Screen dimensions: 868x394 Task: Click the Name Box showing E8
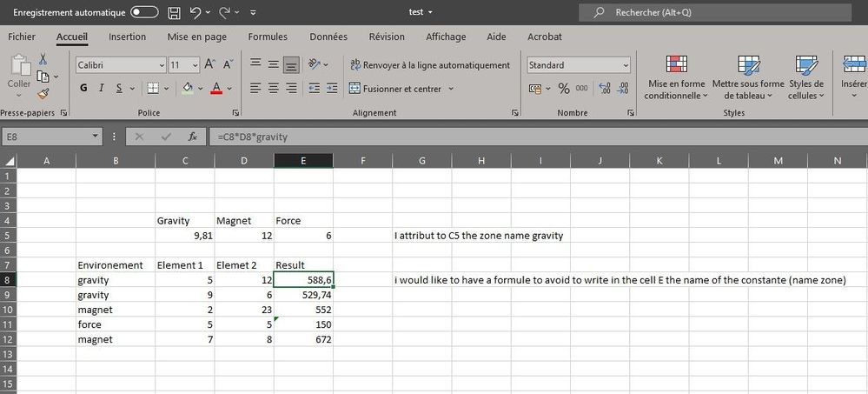click(53, 137)
